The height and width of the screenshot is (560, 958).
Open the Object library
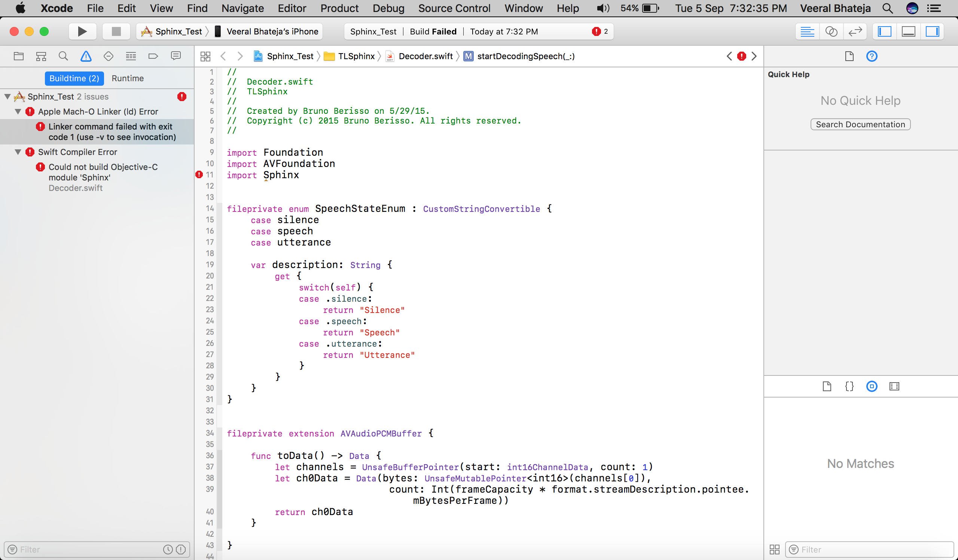pos(872,386)
